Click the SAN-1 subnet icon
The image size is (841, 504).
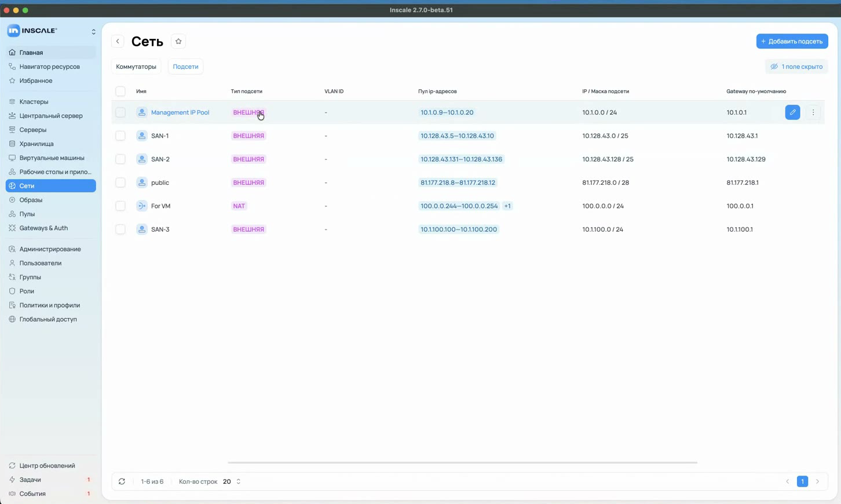point(141,136)
